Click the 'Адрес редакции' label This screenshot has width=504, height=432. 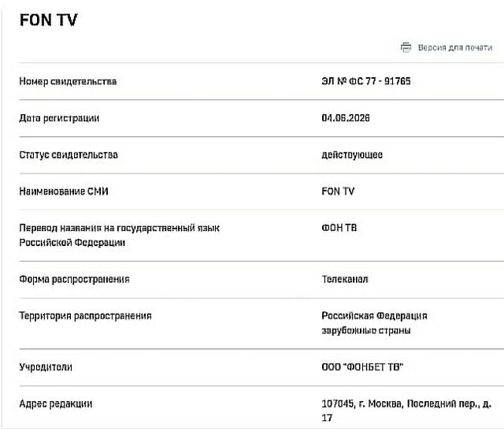click(56, 404)
